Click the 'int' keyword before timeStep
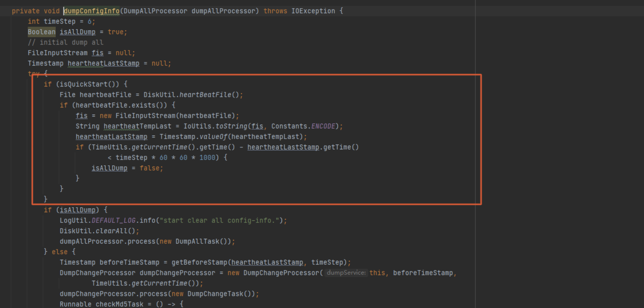The image size is (644, 308). 34,21
